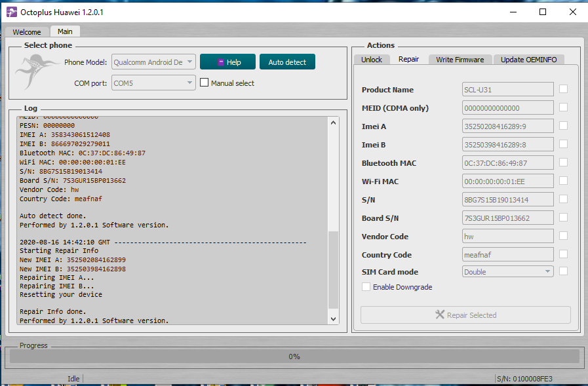This screenshot has width=588, height=386.
Task: Tick the Bluetooth MAC checkbox
Action: point(563,163)
